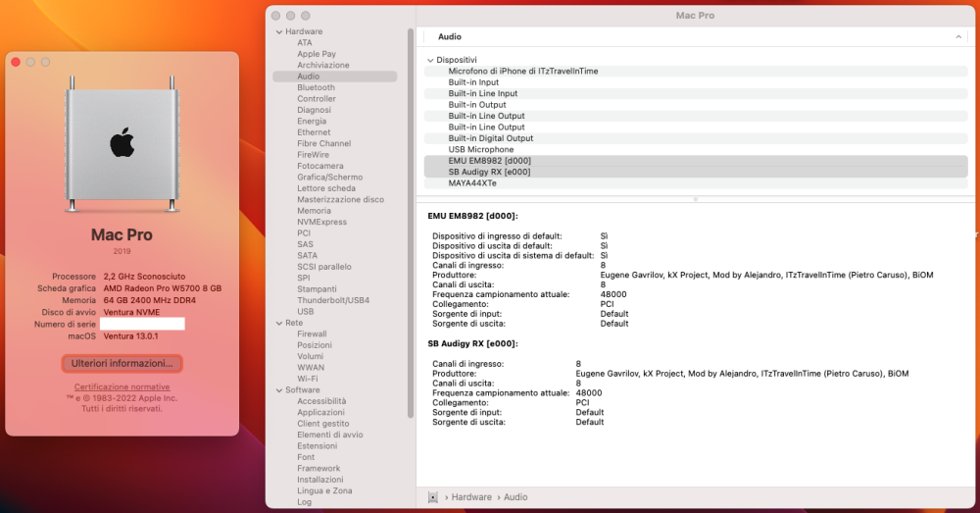Select SATA in the sidebar
The height and width of the screenshot is (513, 980).
tap(307, 256)
